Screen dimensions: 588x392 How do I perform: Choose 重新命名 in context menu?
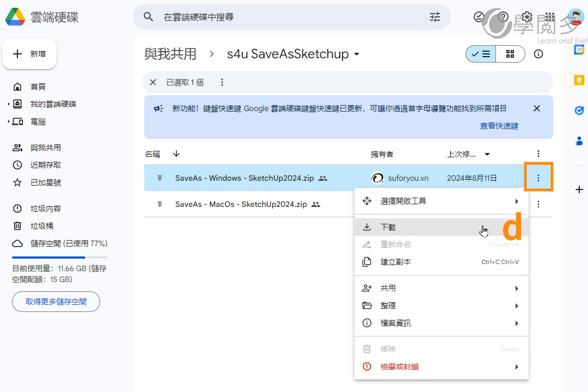(442, 244)
